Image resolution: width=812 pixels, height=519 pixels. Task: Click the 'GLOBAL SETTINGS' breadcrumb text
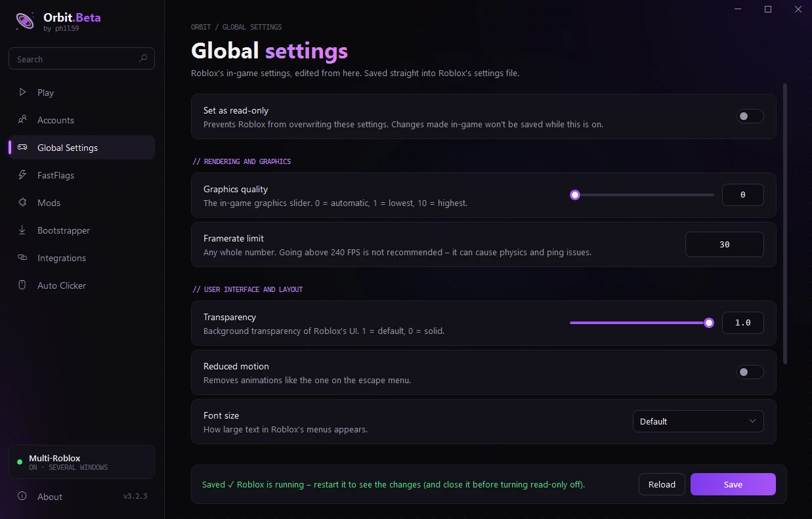click(252, 27)
